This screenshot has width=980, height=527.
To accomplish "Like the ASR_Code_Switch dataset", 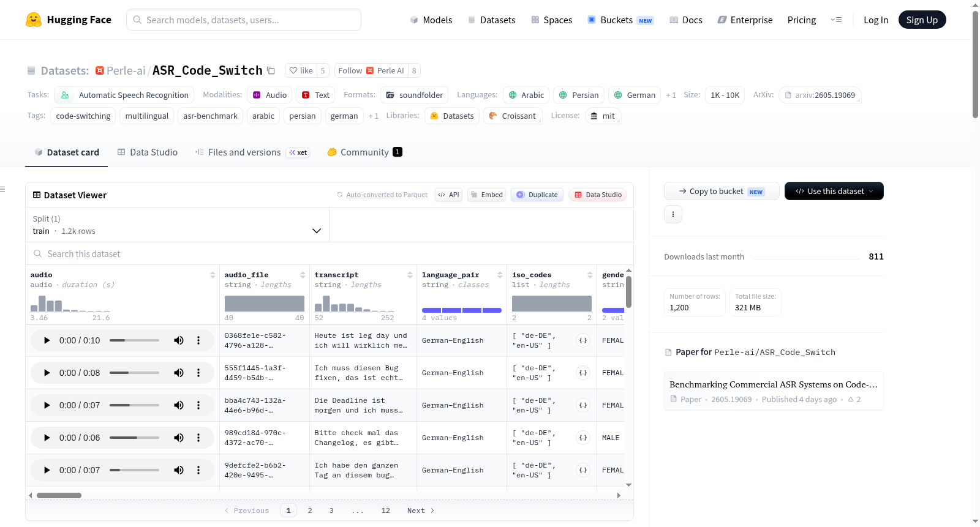I will [301, 70].
